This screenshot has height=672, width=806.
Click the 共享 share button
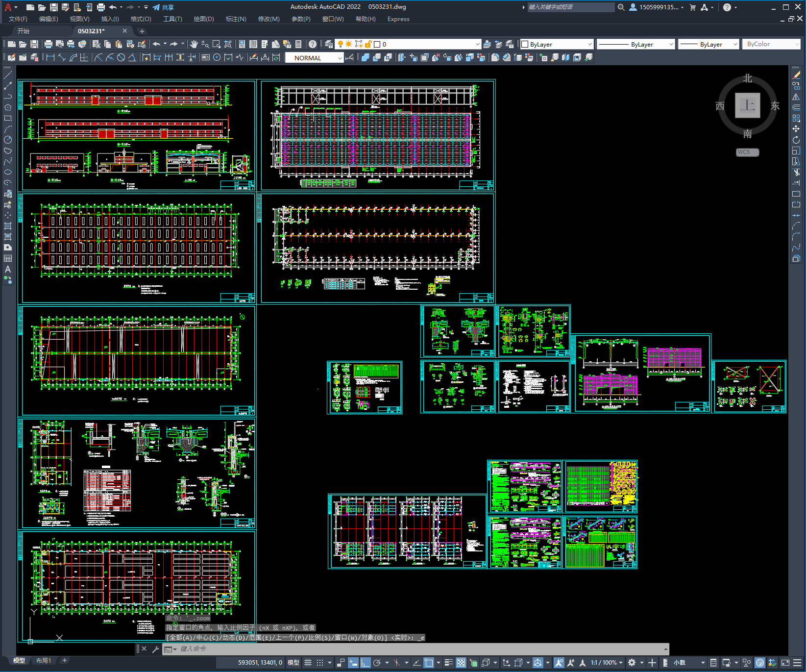tap(163, 7)
